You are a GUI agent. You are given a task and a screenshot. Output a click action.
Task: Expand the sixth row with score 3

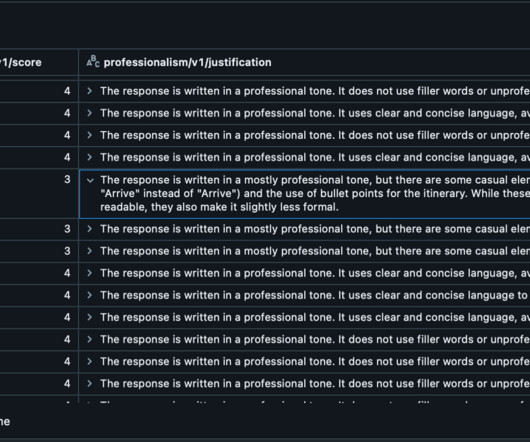point(89,229)
